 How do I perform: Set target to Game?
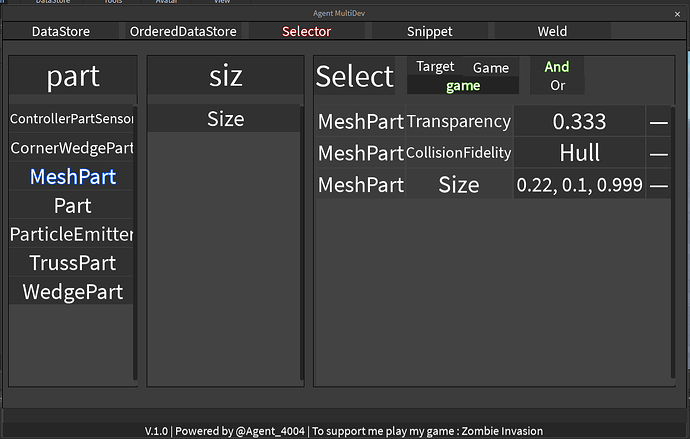click(491, 68)
